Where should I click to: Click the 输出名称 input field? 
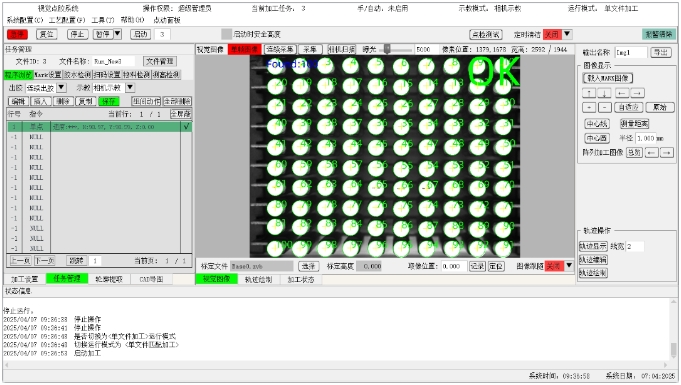pyautogui.click(x=631, y=53)
